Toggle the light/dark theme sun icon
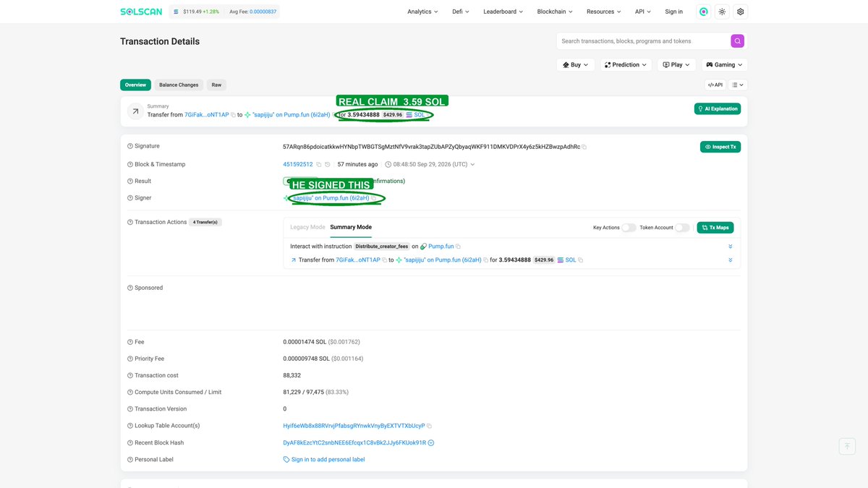This screenshot has width=868, height=488. pyautogui.click(x=722, y=12)
